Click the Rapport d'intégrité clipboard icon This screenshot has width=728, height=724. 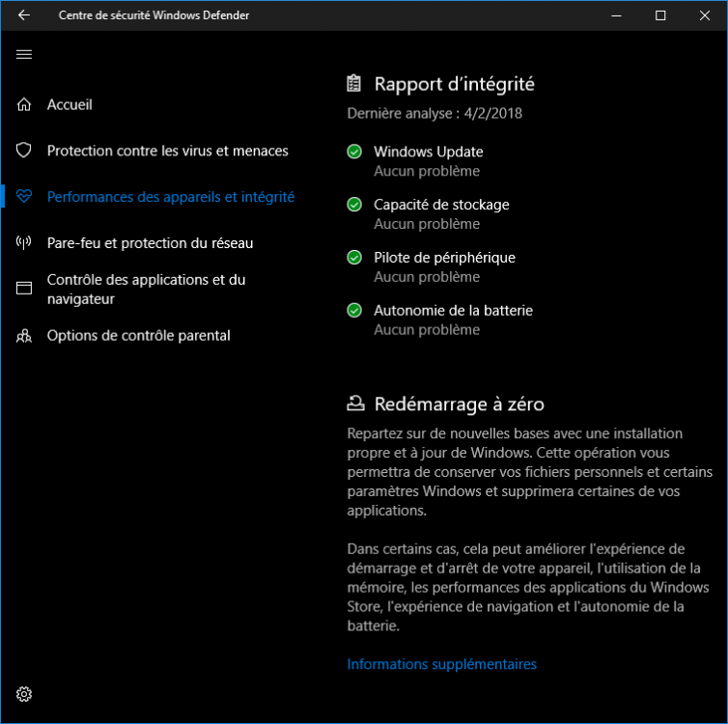coord(353,84)
